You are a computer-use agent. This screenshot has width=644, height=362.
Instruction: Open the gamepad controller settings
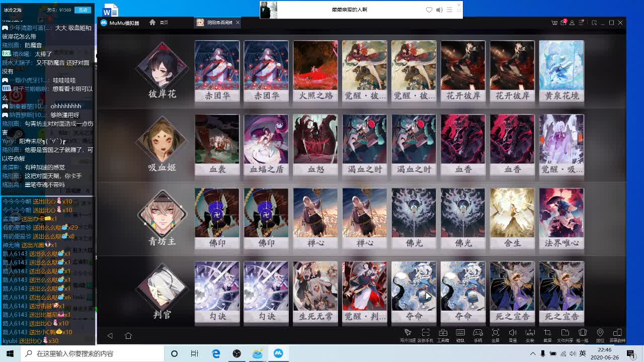(478, 335)
